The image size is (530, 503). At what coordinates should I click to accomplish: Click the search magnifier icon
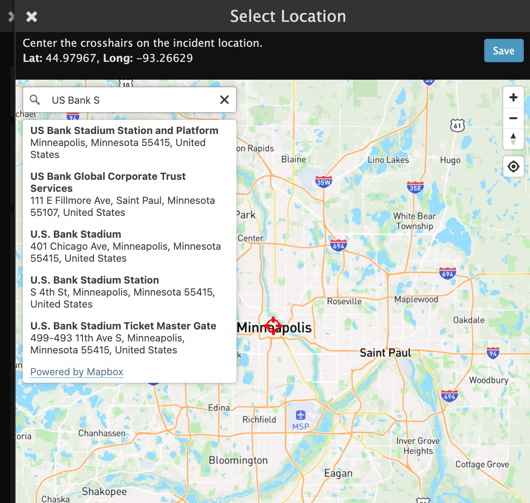click(34, 100)
